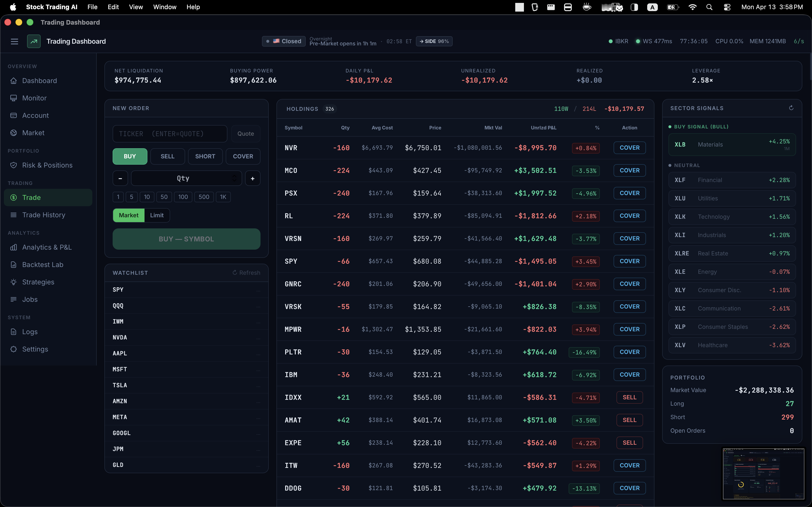The image size is (812, 507).
Task: Open Settings from the sidebar
Action: pyautogui.click(x=35, y=349)
